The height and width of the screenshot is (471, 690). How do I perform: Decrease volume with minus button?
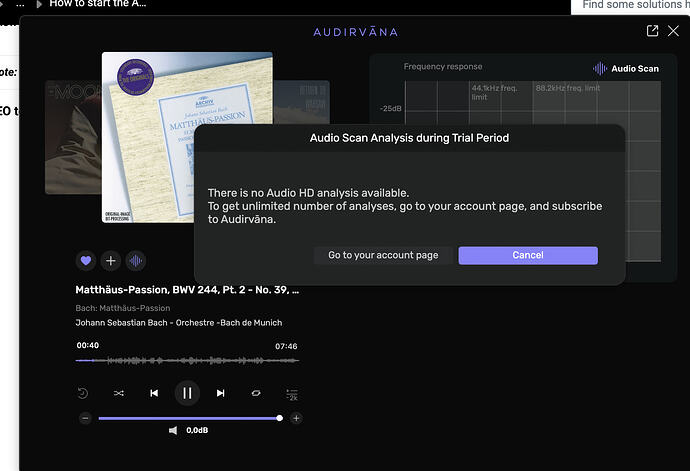coord(85,418)
